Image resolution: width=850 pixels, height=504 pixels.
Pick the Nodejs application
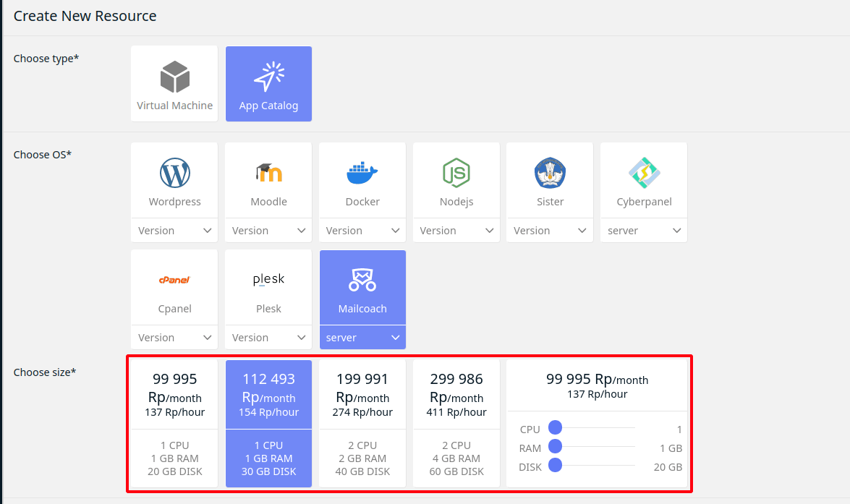click(456, 179)
